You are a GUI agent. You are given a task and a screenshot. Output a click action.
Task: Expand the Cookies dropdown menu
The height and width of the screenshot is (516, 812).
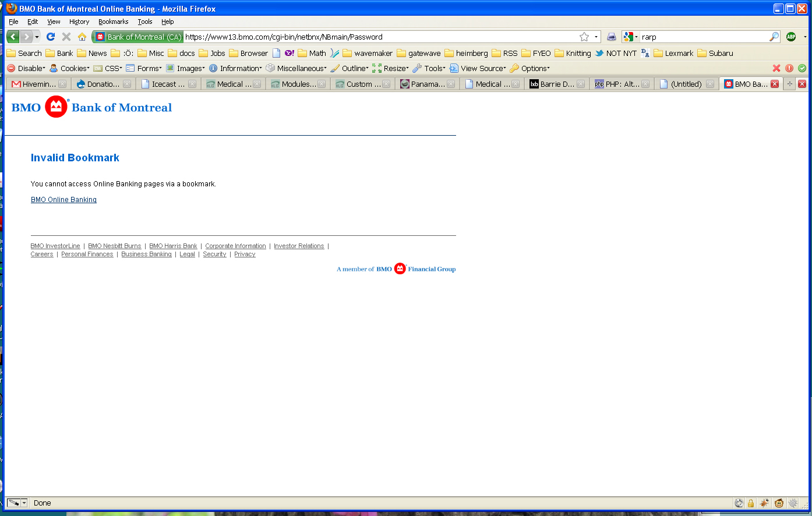(70, 68)
